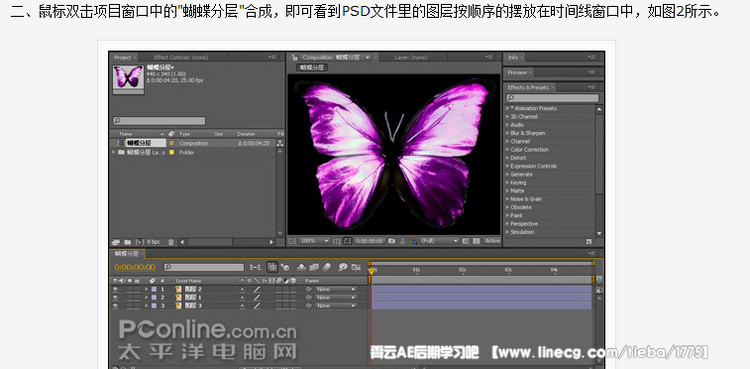
Task: Click viewer timecode 0:00:00:00 button
Action: point(369,241)
